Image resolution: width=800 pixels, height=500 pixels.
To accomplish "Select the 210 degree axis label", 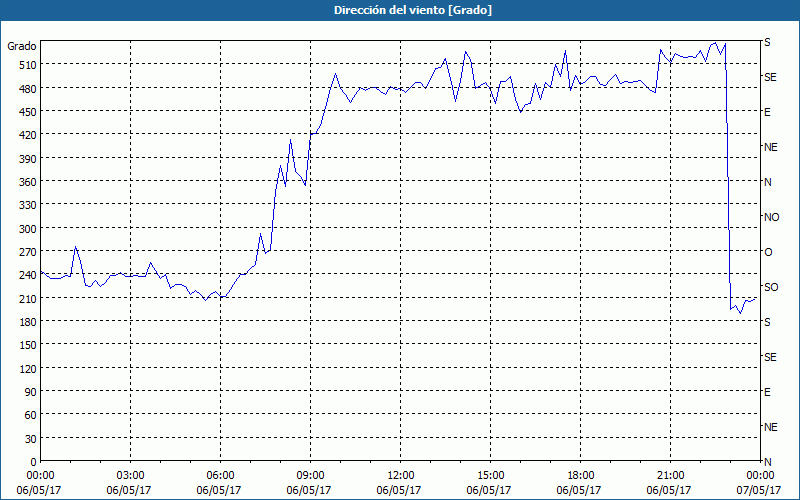I will (x=29, y=298).
